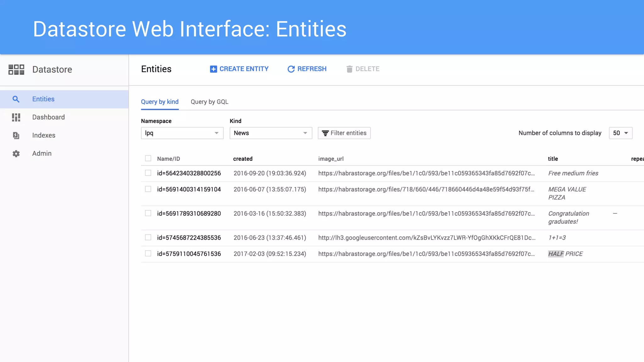This screenshot has height=362, width=644.
Task: Click the created date 2016-06-23 (13:37:46.461)
Action: tap(270, 238)
